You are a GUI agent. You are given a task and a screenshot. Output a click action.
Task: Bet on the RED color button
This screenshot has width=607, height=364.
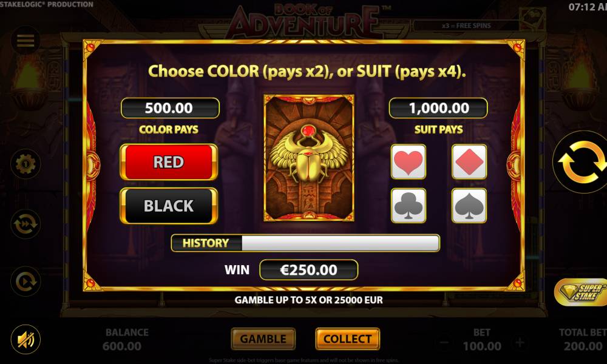tap(169, 162)
